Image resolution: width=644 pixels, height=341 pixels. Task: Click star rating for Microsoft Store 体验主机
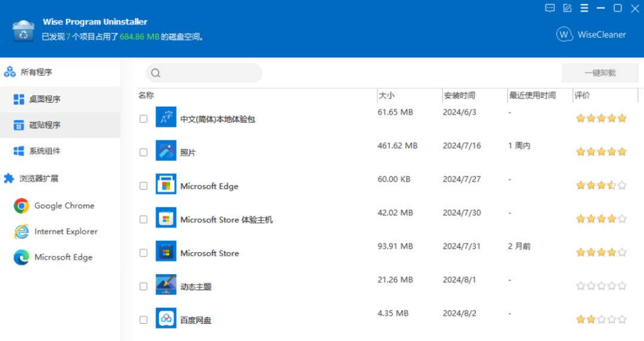601,219
